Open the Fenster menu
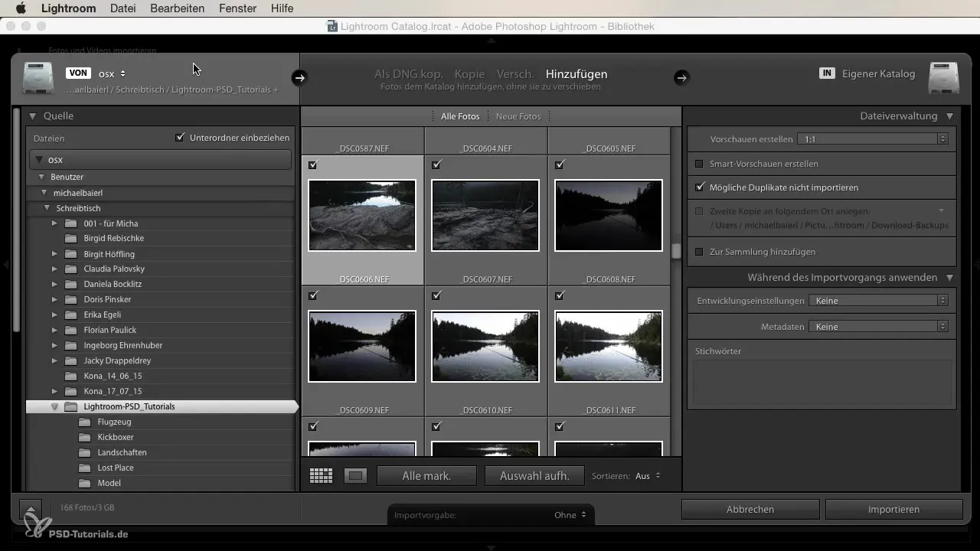980x551 pixels. pos(237,8)
